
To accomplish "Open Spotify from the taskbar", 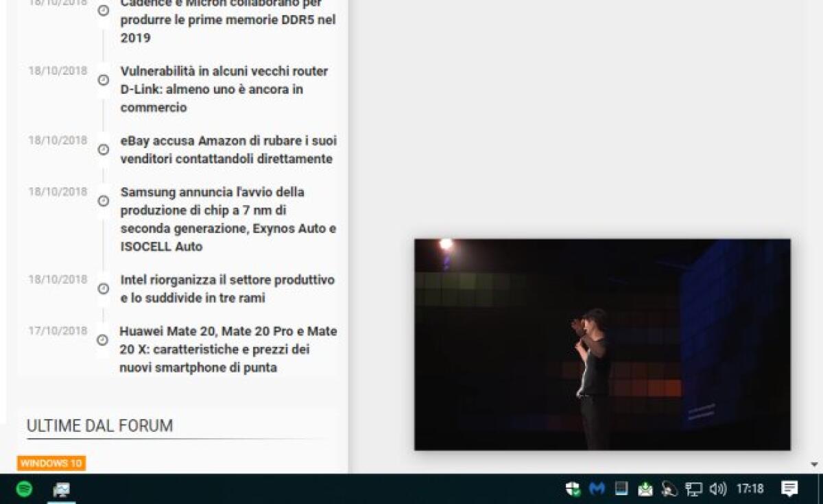I will (24, 490).
